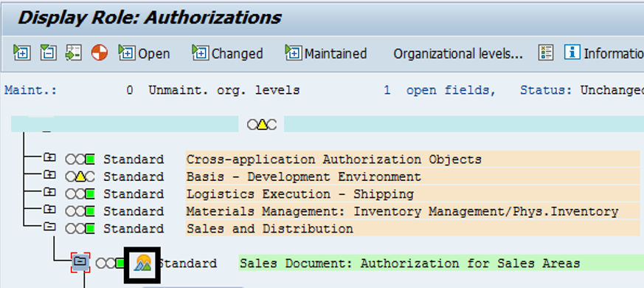Click the 'Display Role: Authorizations' title
Image resolution: width=644 pixels, height=288 pixels.
150,18
